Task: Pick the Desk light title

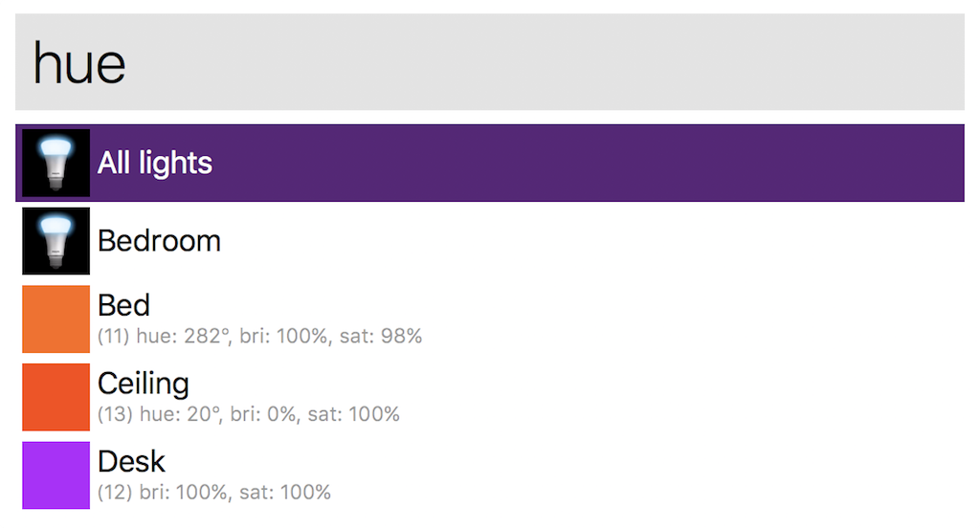Action: tap(132, 462)
